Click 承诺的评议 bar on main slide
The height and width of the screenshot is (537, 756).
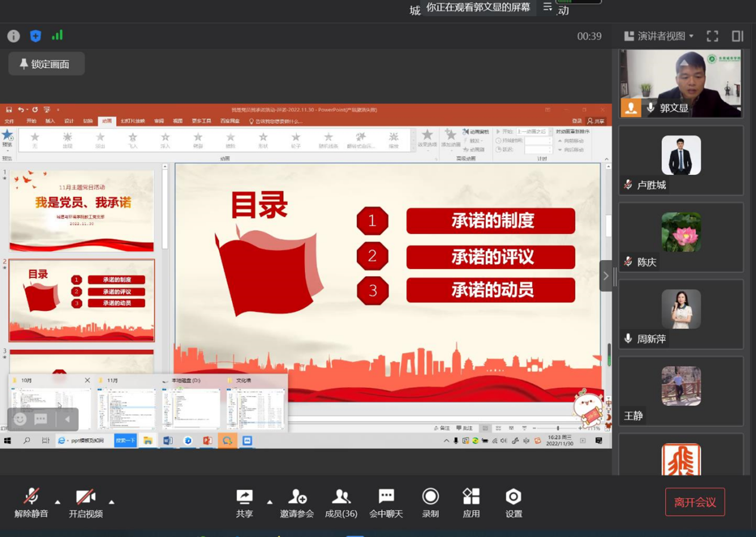point(491,257)
